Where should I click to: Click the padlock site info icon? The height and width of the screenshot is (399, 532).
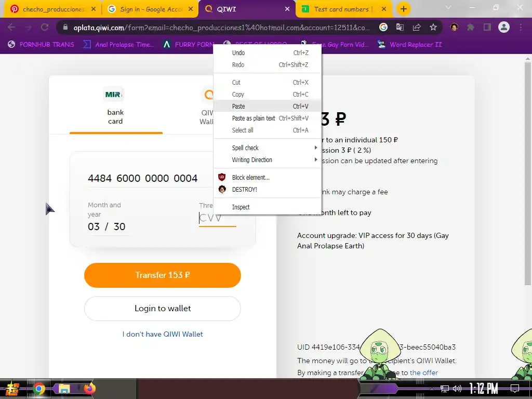point(65,27)
